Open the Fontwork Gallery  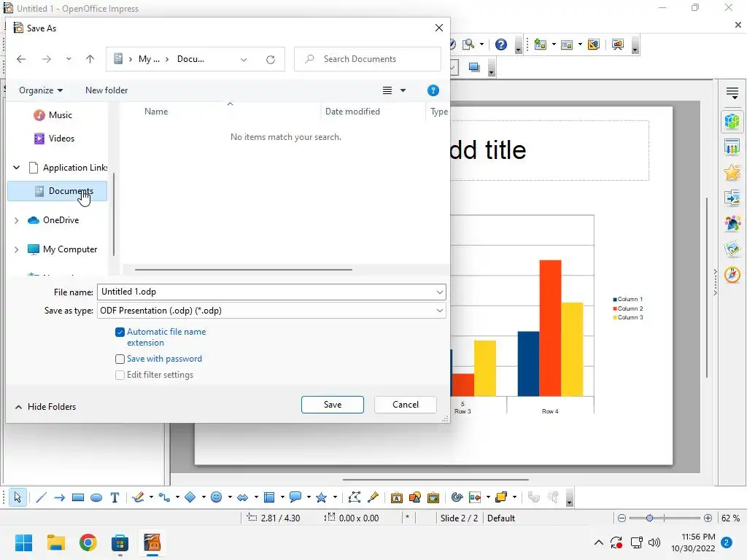pos(396,497)
